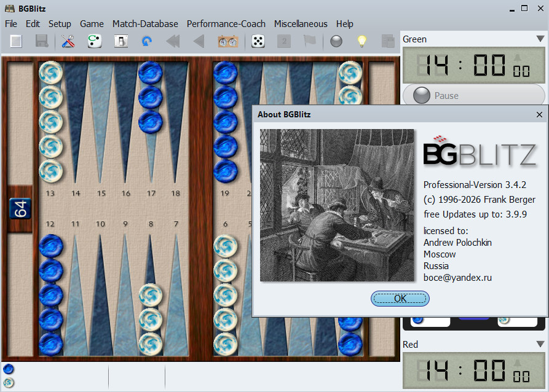This screenshot has width=549, height=392.
Task: Click the blue checker in status bar
Action: click(9, 369)
